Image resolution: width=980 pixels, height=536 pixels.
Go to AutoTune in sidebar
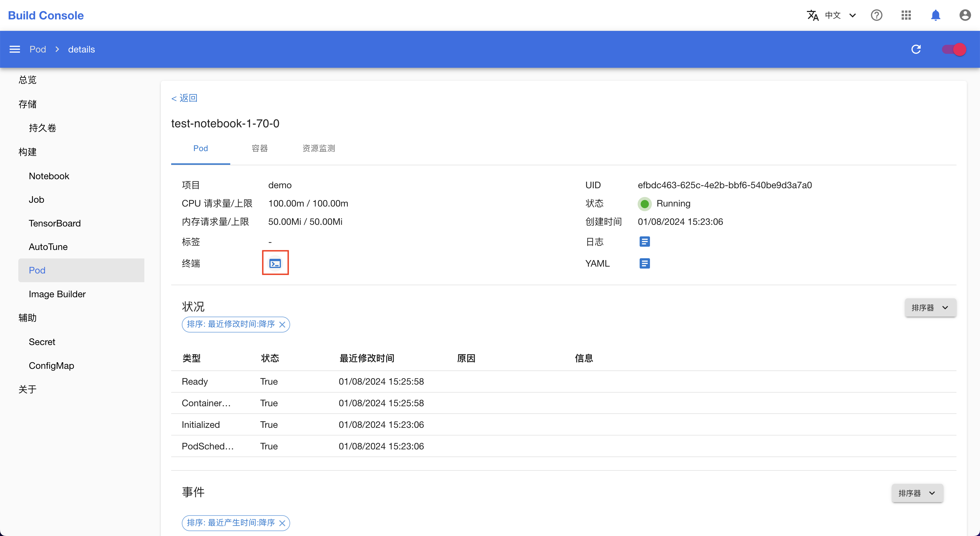point(48,247)
